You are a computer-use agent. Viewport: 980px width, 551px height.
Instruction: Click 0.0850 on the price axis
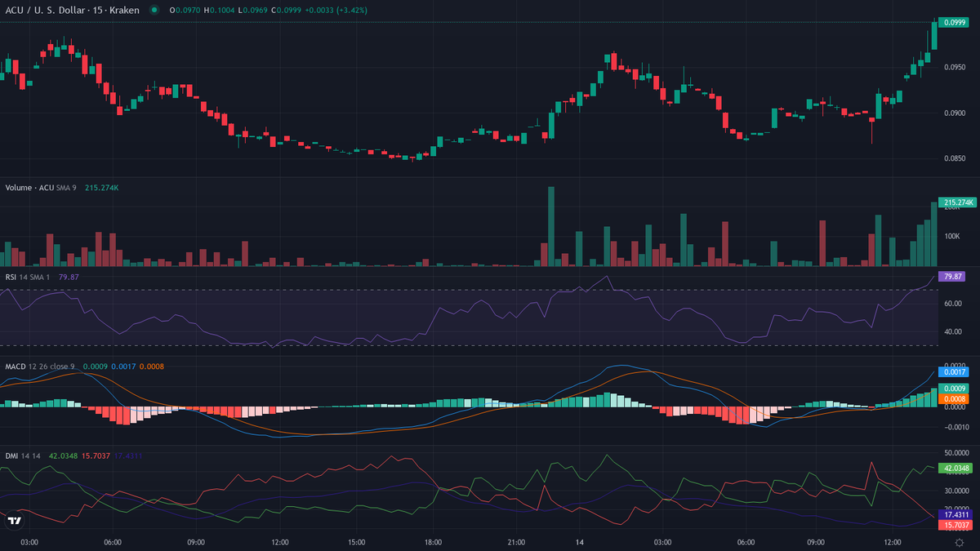954,159
